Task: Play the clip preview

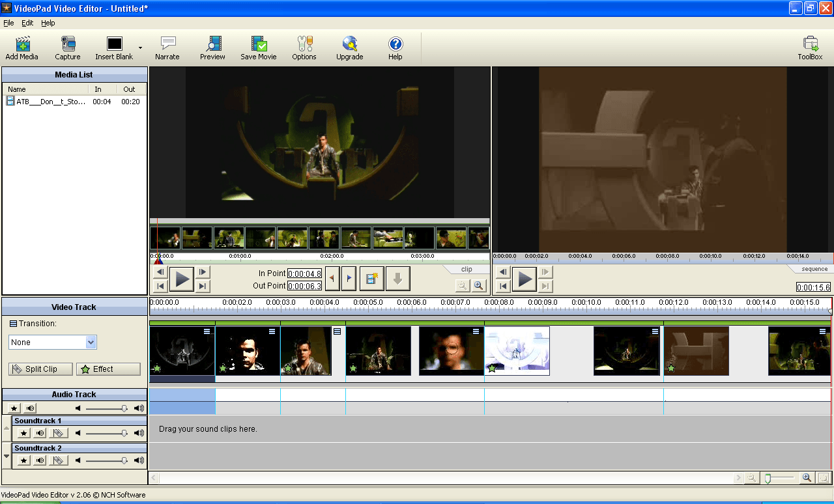Action: pyautogui.click(x=182, y=279)
